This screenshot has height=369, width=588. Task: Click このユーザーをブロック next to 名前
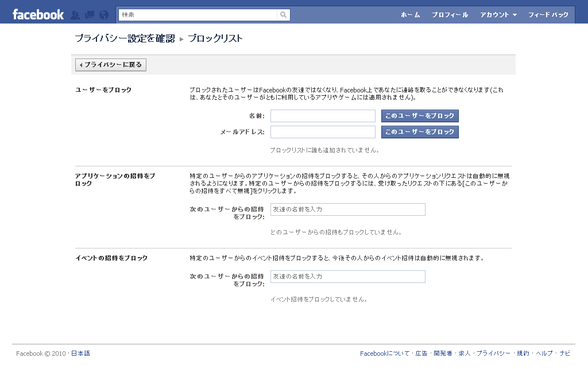(420, 116)
